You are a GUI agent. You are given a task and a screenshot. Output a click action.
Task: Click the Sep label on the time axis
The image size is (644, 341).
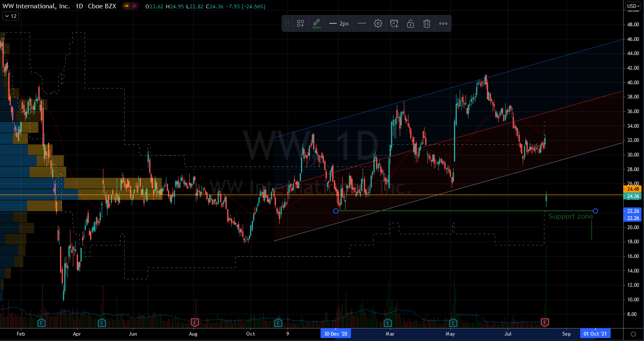click(x=566, y=334)
